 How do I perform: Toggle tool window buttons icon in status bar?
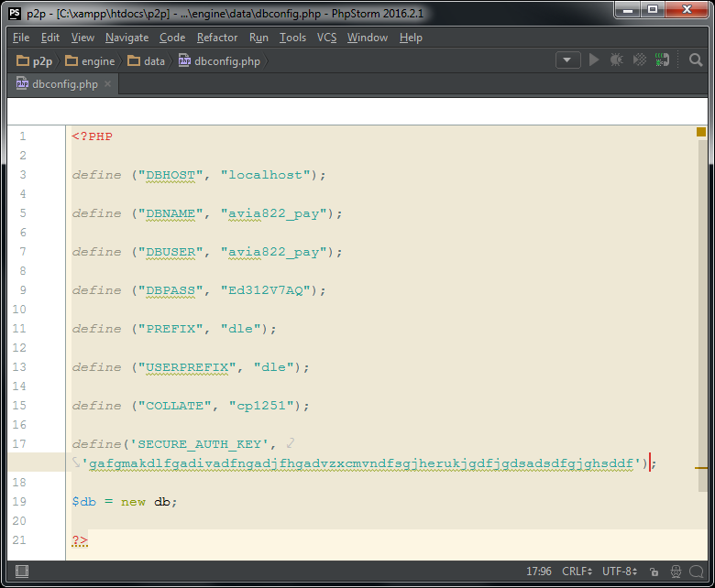[22, 572]
